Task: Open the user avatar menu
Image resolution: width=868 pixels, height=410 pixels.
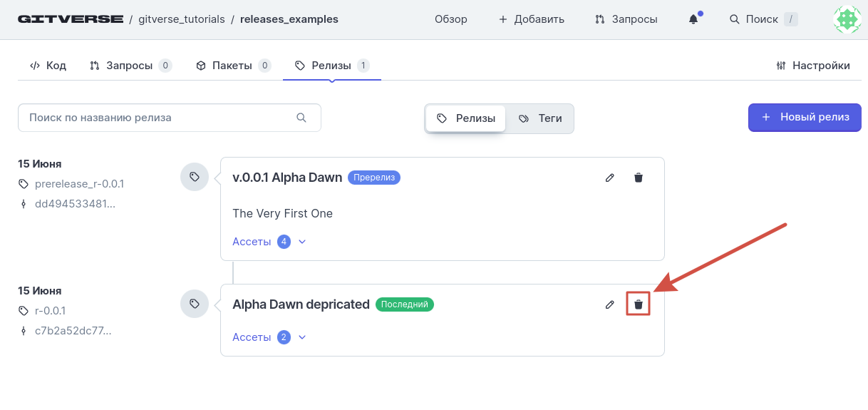Action: [847, 19]
